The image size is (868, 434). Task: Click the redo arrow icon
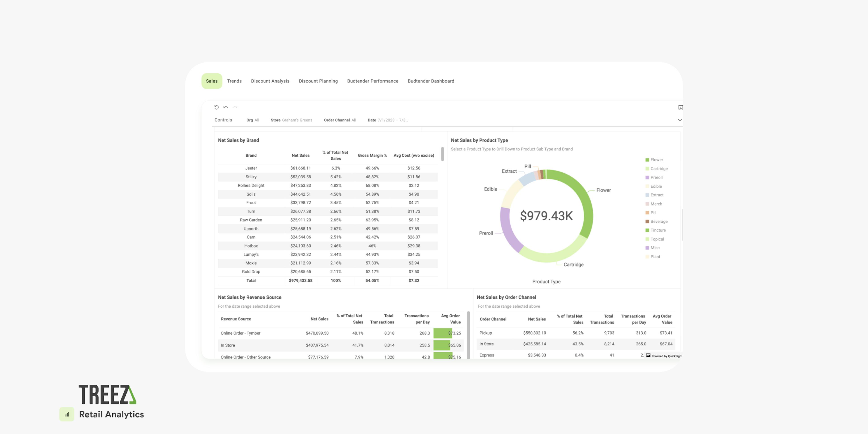pyautogui.click(x=235, y=108)
